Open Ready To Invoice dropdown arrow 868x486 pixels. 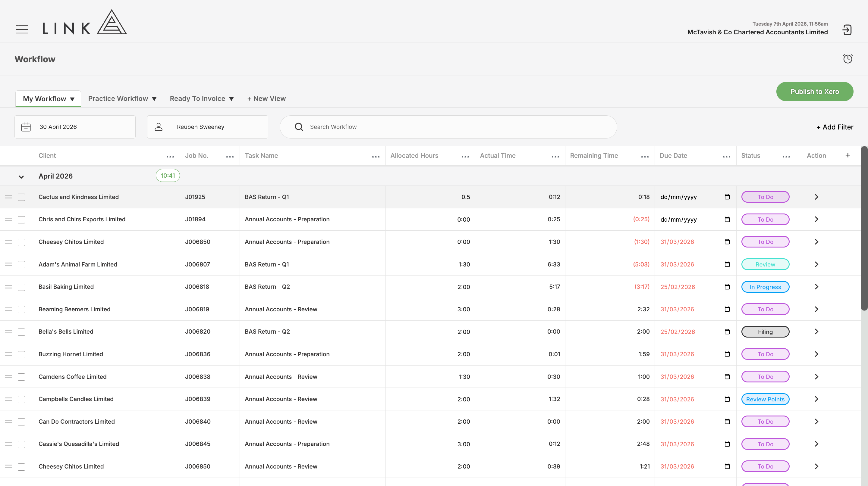(x=231, y=99)
